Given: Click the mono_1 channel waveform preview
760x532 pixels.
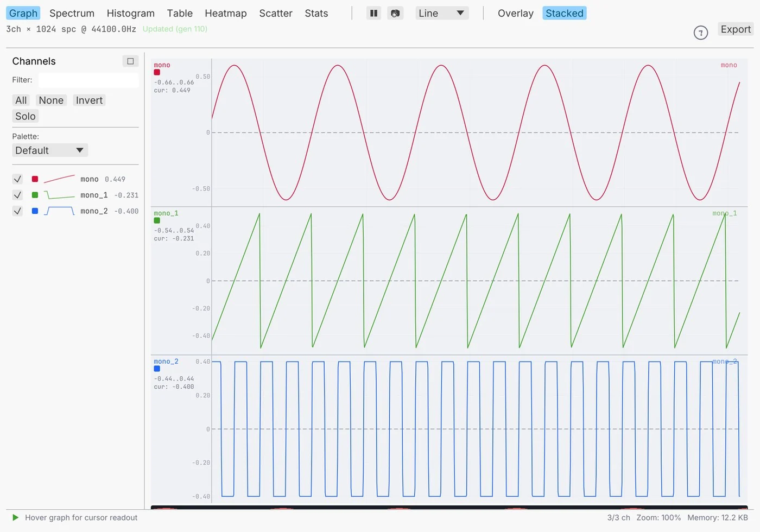Looking at the screenshot, I should point(59,195).
